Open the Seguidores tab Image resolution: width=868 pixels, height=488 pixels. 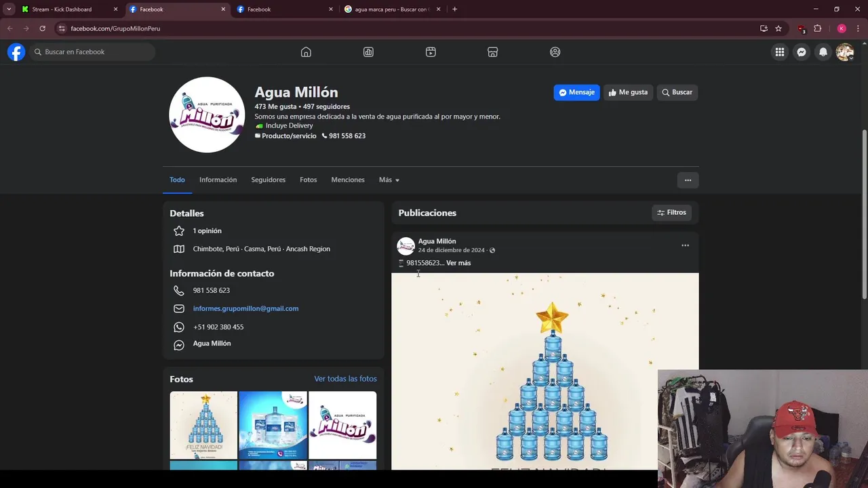[269, 180]
